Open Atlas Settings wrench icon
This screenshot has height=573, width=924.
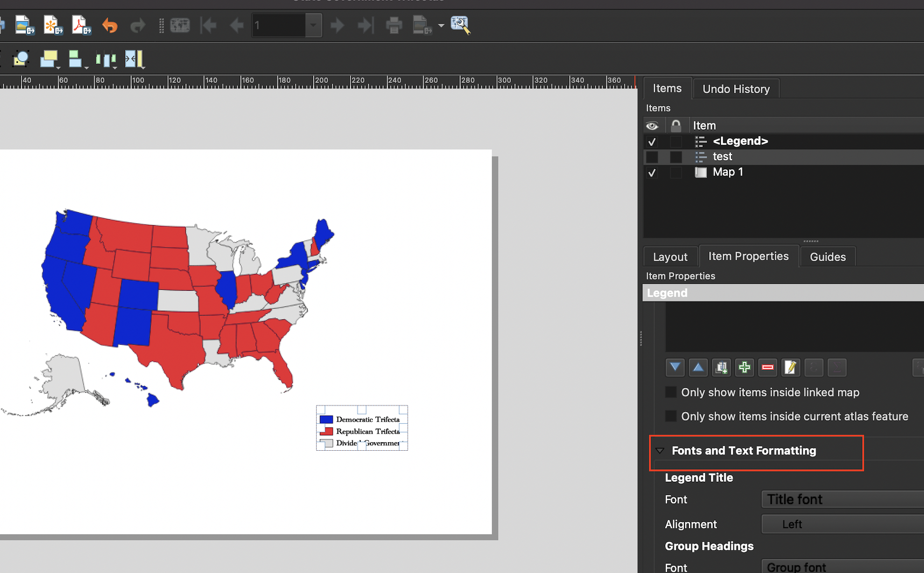460,25
